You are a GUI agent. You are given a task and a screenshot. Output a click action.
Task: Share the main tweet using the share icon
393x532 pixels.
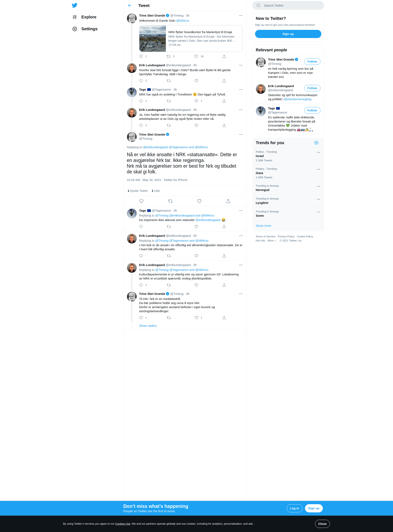click(228, 201)
